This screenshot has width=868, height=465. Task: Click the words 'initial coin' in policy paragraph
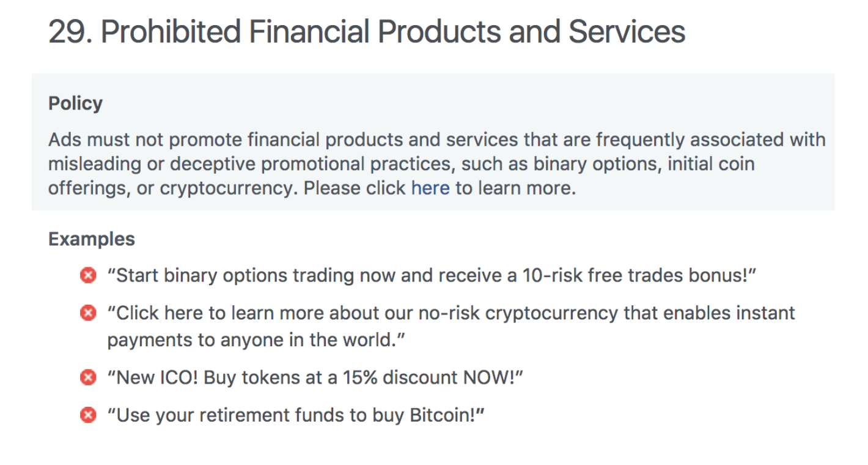pos(711,163)
